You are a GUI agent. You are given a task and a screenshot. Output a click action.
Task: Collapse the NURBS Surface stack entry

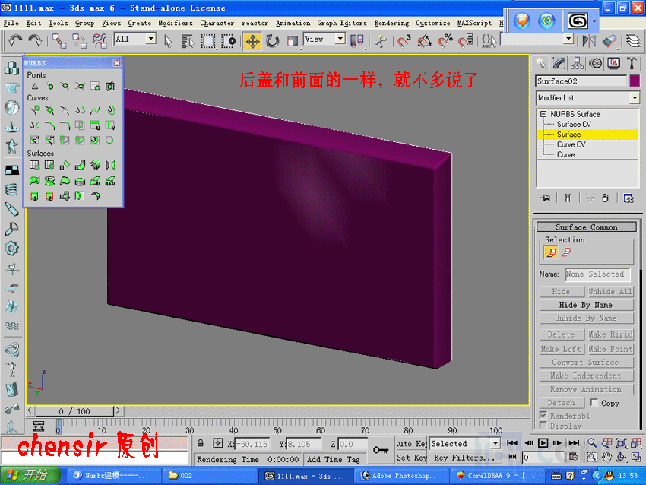(543, 114)
